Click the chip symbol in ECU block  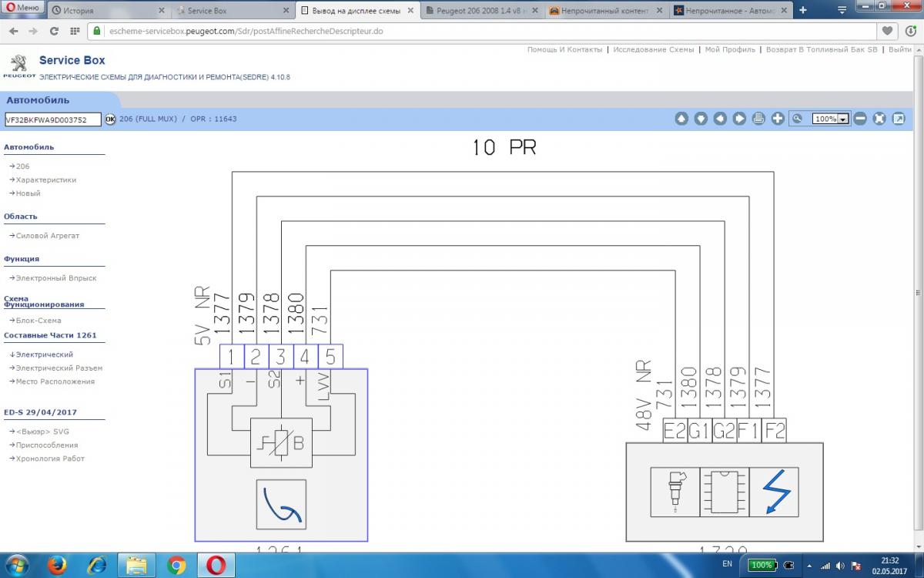point(725,492)
